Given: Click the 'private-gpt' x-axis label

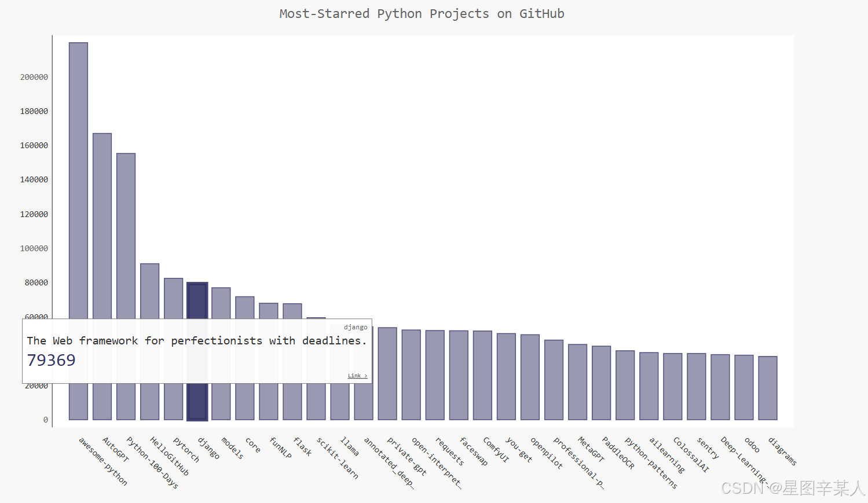Looking at the screenshot, I should click(x=406, y=456).
